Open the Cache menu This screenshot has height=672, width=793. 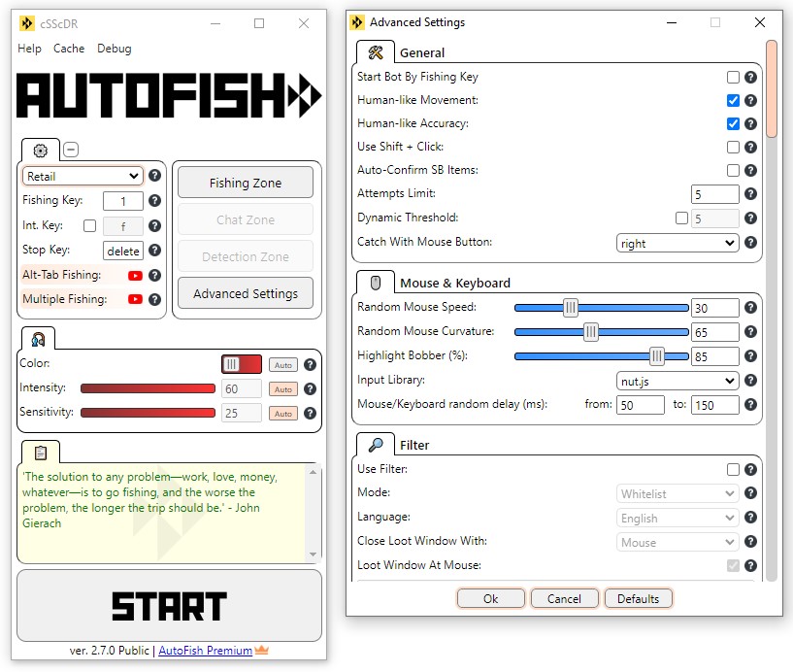click(x=69, y=49)
